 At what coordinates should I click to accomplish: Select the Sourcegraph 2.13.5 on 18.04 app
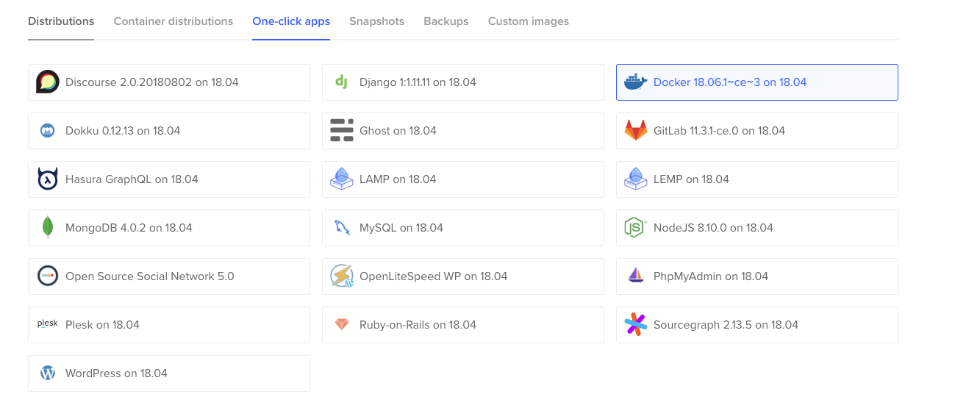point(757,325)
